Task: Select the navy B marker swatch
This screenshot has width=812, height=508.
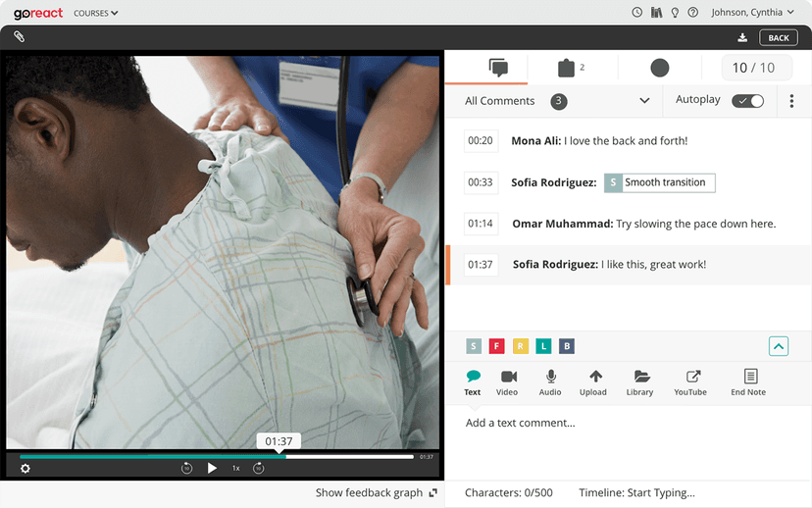Action: click(x=567, y=346)
